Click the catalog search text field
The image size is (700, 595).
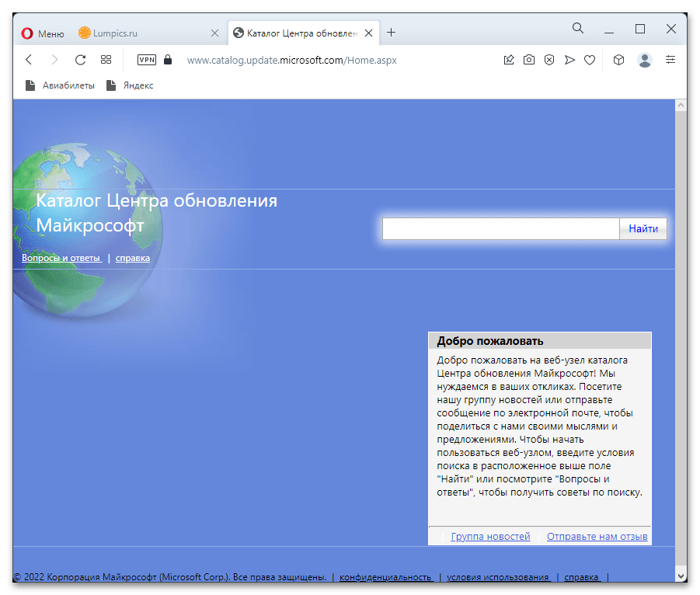[x=500, y=228]
